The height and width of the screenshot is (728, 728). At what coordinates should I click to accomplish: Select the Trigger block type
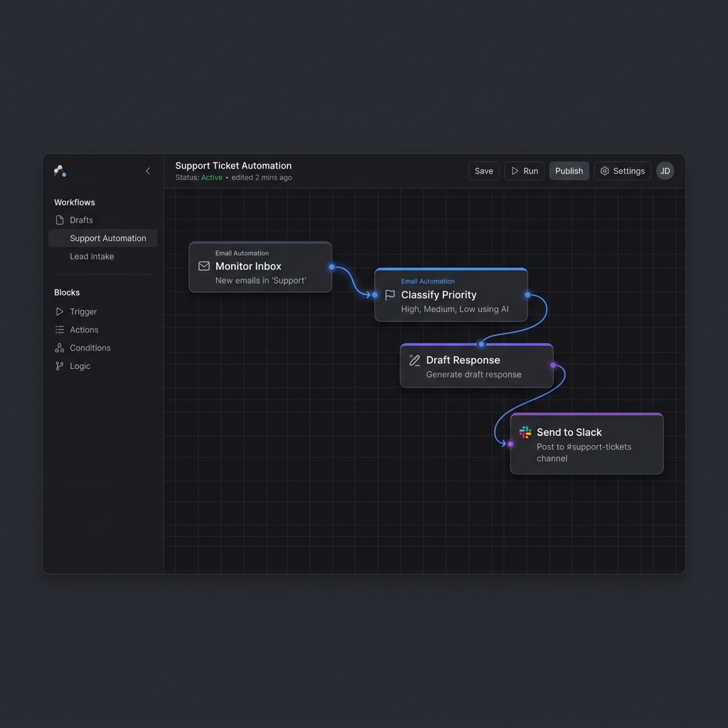[82, 311]
